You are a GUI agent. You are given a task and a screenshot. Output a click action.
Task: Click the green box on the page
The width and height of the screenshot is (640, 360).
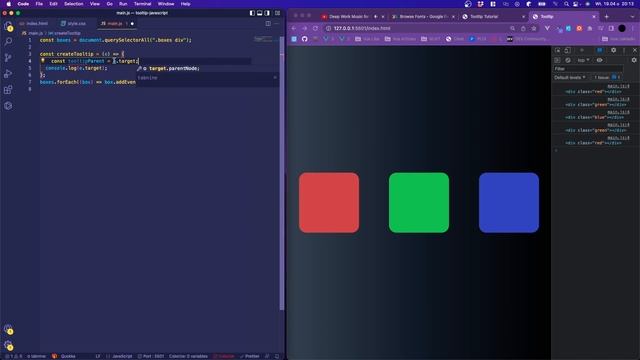coord(419,202)
